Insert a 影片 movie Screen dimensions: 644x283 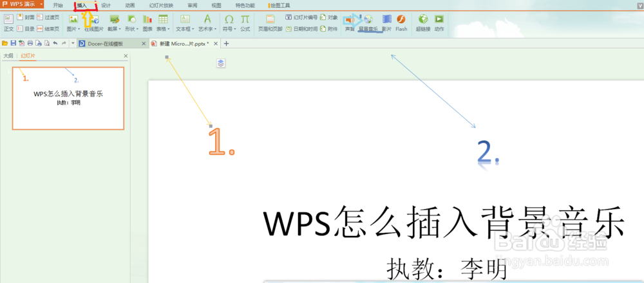(x=386, y=23)
